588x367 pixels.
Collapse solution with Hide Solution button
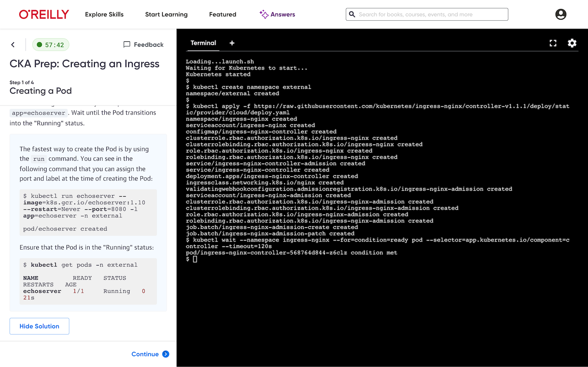39,326
